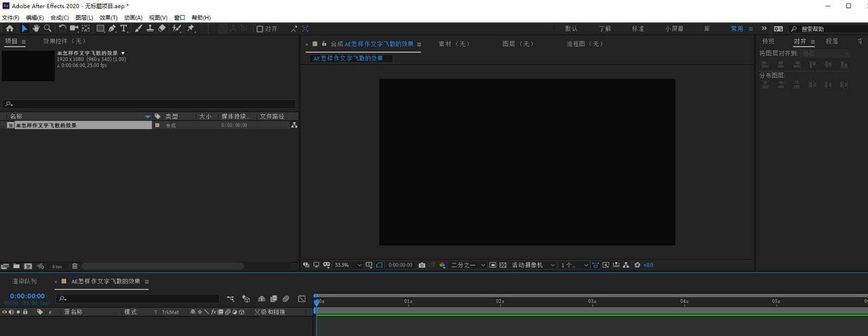This screenshot has height=336, width=868.
Task: Switch to 小屏幕 workspace
Action: click(x=674, y=29)
